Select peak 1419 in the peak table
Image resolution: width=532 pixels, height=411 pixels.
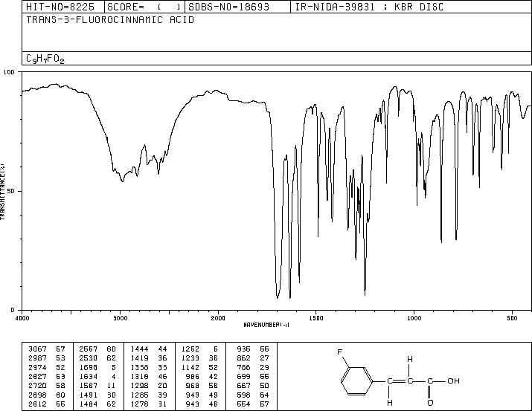point(139,357)
